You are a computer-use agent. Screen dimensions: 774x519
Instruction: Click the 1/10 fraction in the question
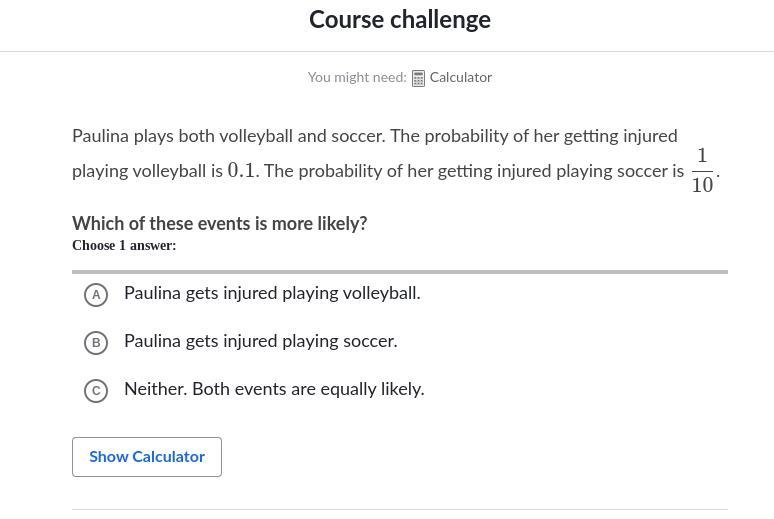702,171
